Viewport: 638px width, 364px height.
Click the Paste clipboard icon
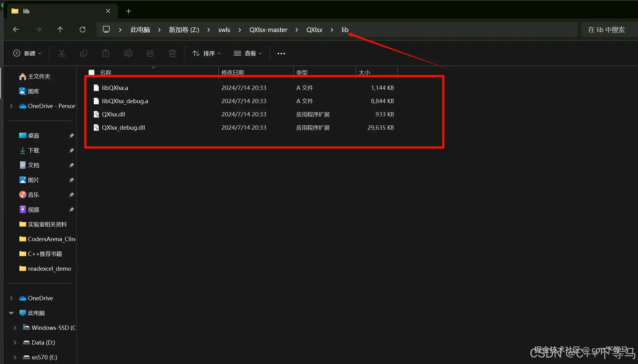pos(106,53)
